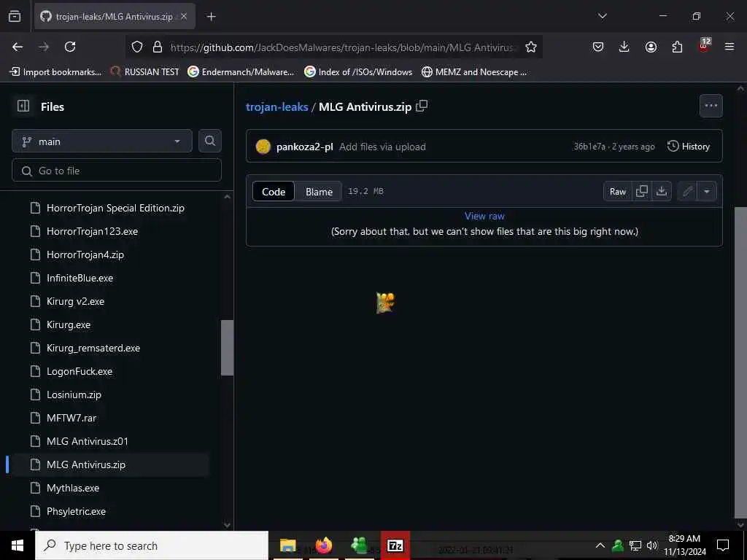Screen dimensions: 747x560
Task: Go back in browser history
Action: click(x=18, y=47)
